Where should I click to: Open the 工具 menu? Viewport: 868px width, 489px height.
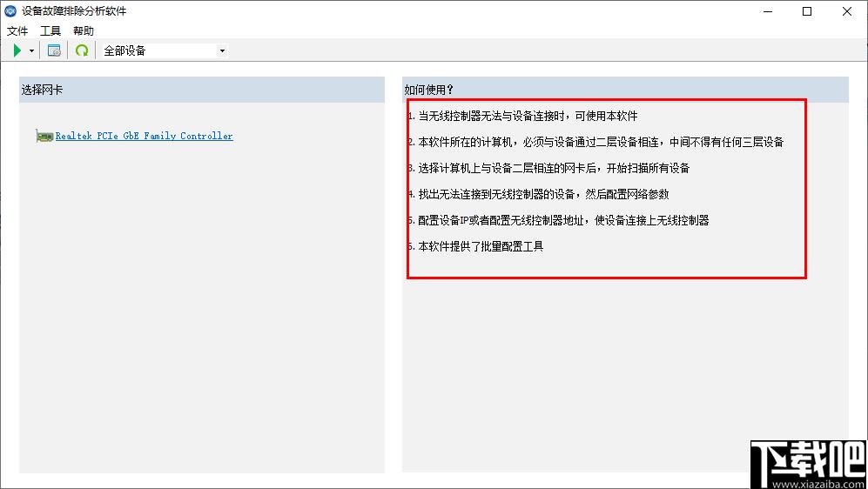(50, 30)
